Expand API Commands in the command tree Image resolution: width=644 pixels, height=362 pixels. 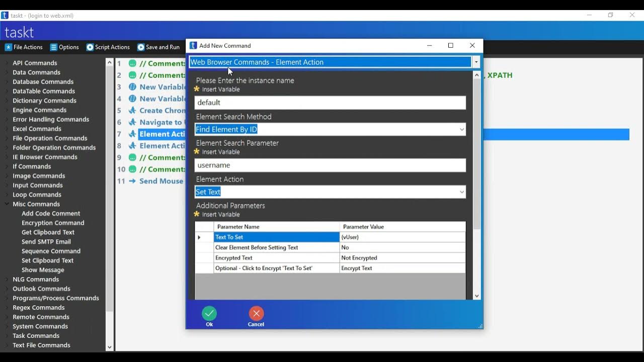pos(7,63)
